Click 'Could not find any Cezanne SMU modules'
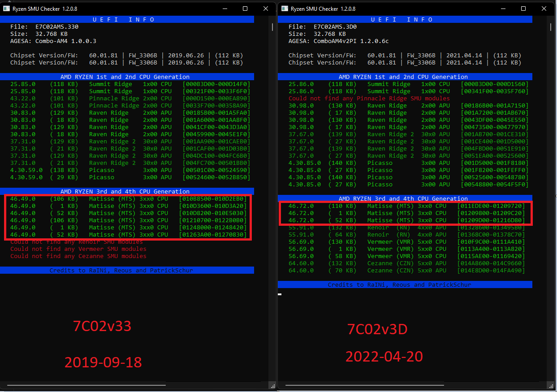Screen dimensions: 557x392 [78, 256]
